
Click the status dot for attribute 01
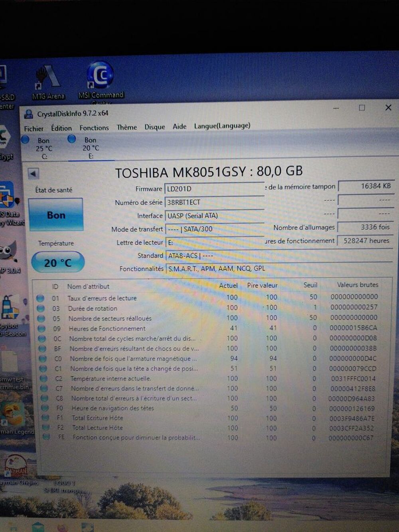40,298
